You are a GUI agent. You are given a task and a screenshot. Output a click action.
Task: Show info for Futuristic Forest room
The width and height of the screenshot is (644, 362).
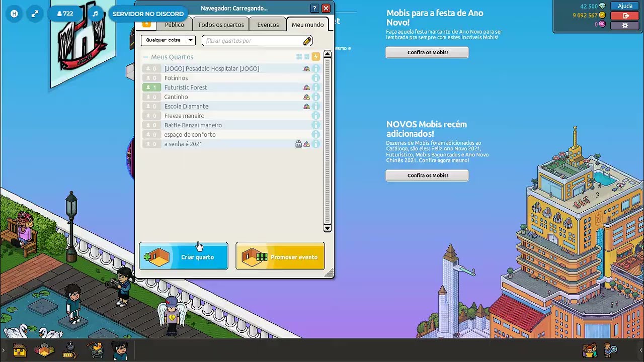click(x=316, y=87)
